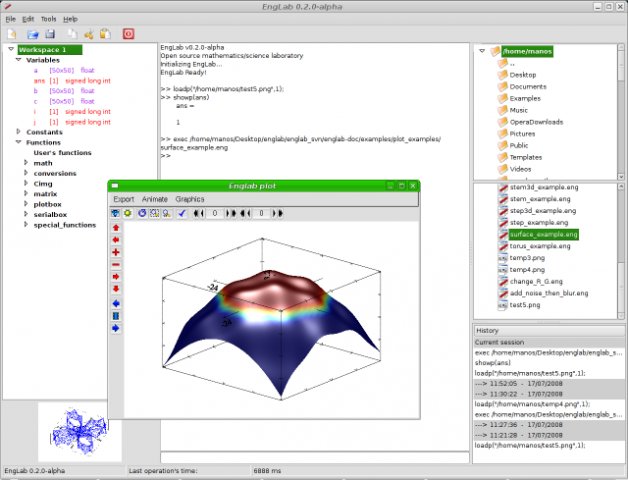This screenshot has width=628, height=480.
Task: Step backward with the arrows before the first frame field
Action: (x=199, y=214)
